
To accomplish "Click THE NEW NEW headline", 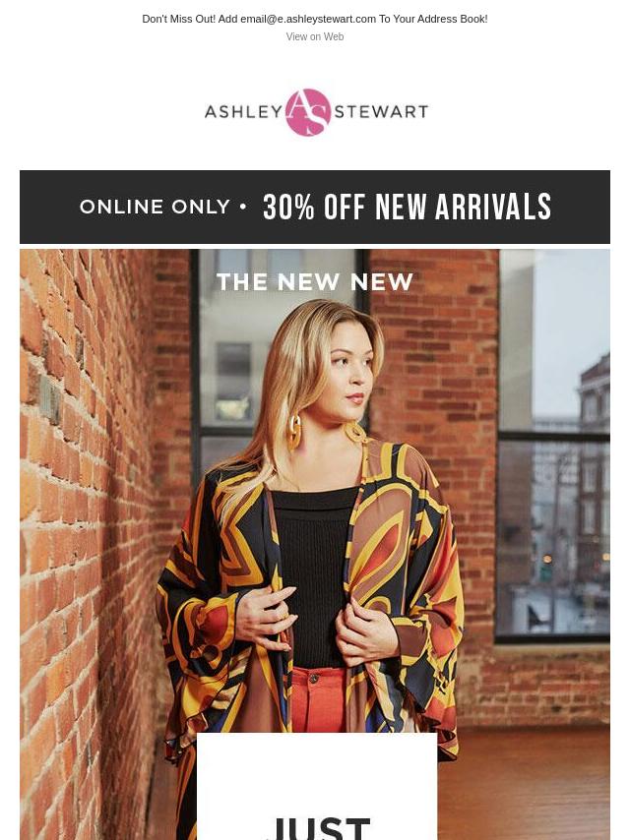I will point(315,282).
